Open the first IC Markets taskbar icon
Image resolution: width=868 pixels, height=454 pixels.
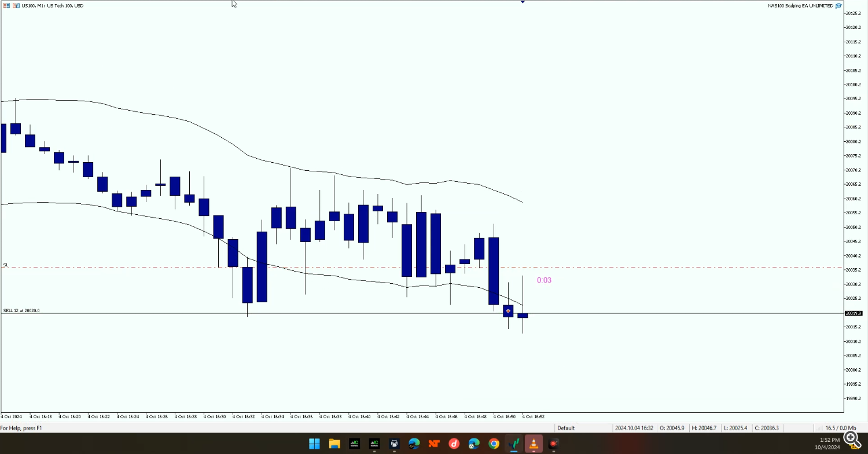tap(354, 444)
